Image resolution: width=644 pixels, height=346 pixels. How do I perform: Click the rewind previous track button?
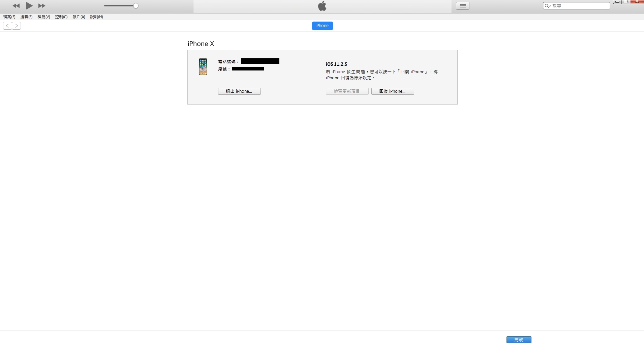coord(16,6)
